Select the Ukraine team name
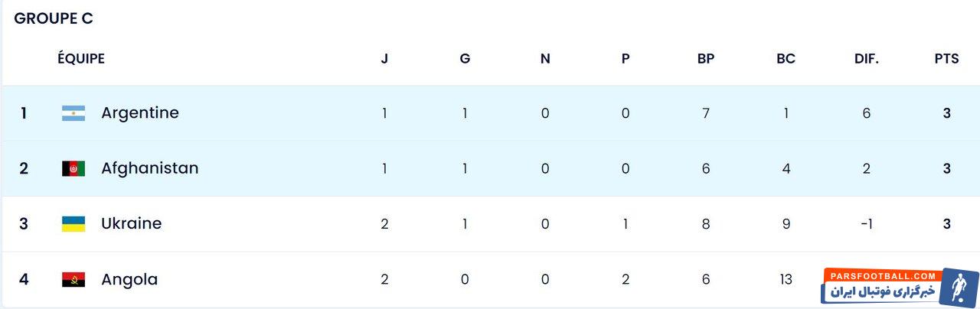980x309 pixels. (x=131, y=224)
